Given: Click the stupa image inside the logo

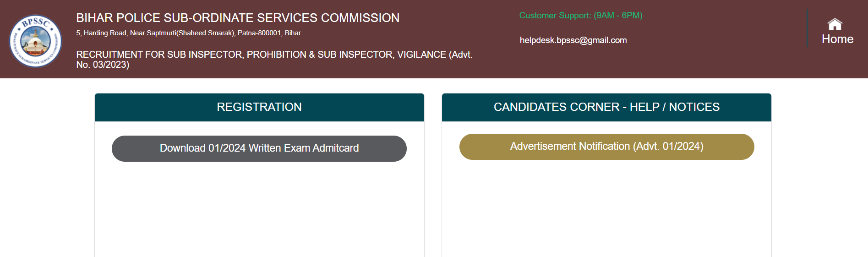Looking at the screenshot, I should point(36,42).
